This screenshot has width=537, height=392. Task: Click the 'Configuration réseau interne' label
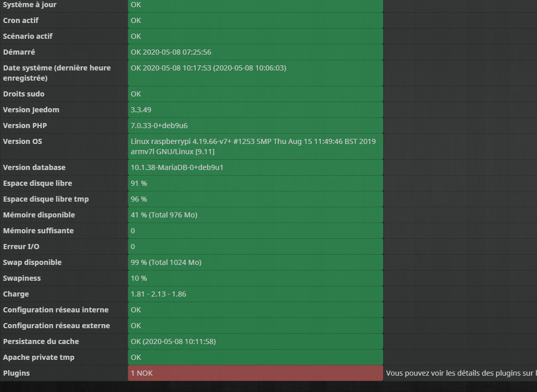(x=56, y=310)
